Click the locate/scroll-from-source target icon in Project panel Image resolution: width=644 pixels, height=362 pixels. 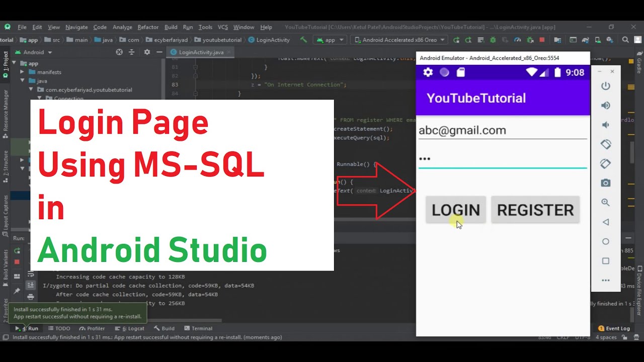point(119,52)
